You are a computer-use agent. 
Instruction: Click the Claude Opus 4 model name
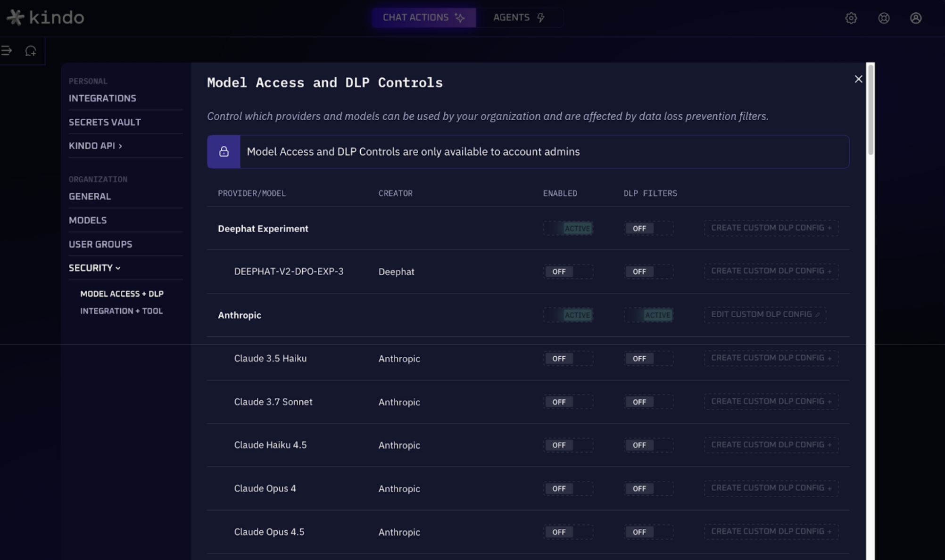[x=265, y=488]
